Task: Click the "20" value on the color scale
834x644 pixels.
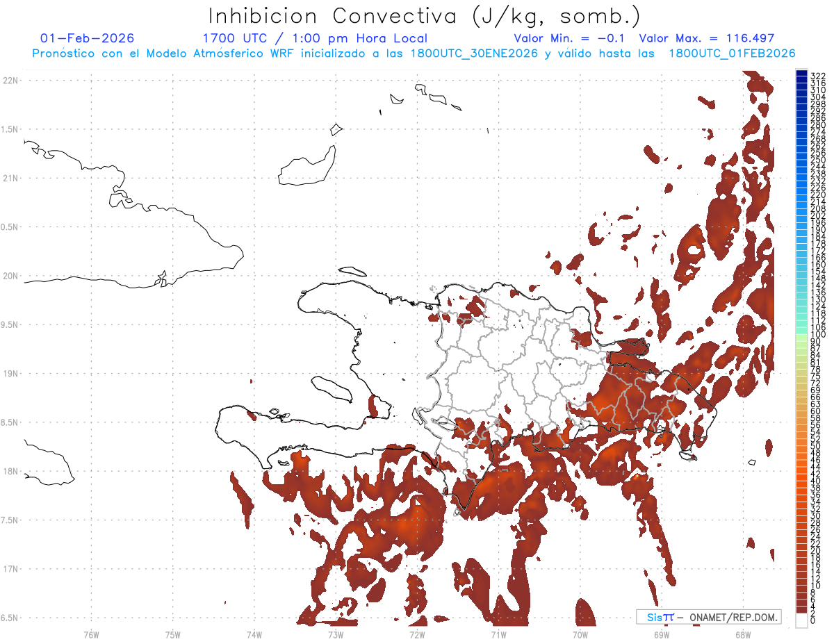Action: (816, 551)
